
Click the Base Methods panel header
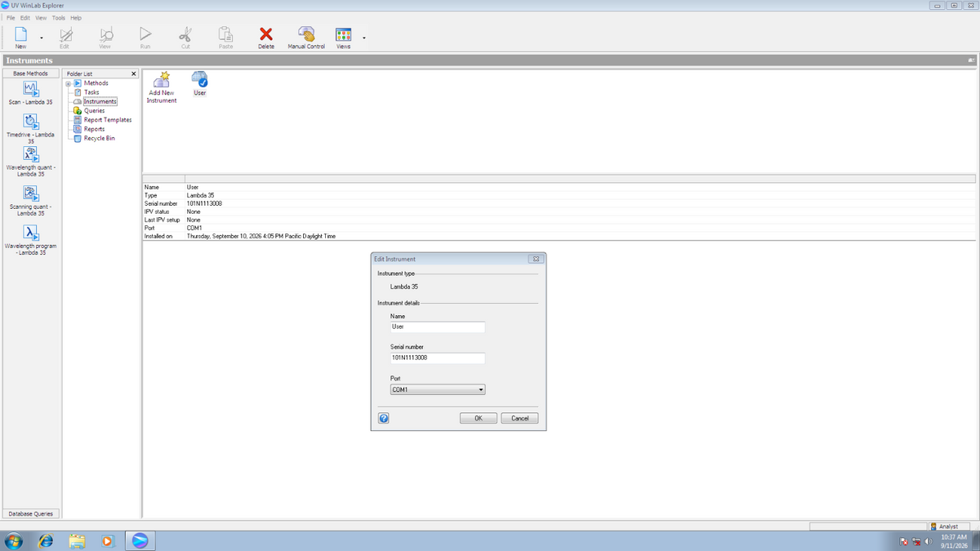30,73
